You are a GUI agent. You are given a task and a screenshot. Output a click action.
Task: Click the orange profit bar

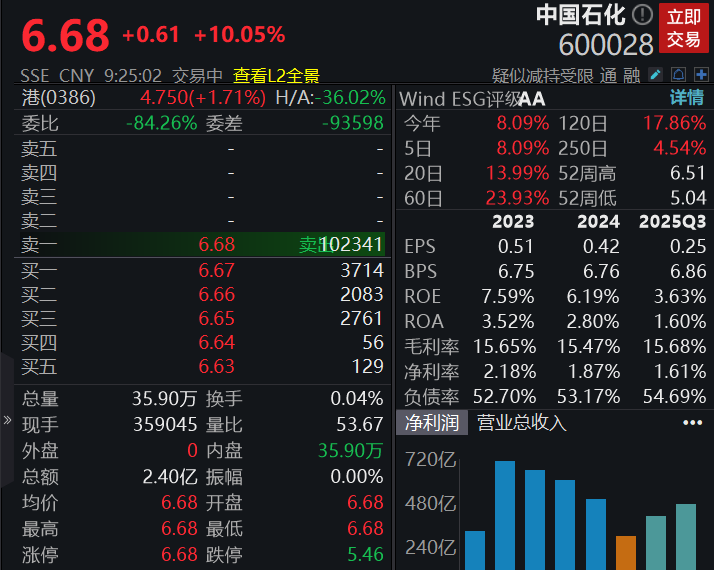pyautogui.click(x=626, y=553)
